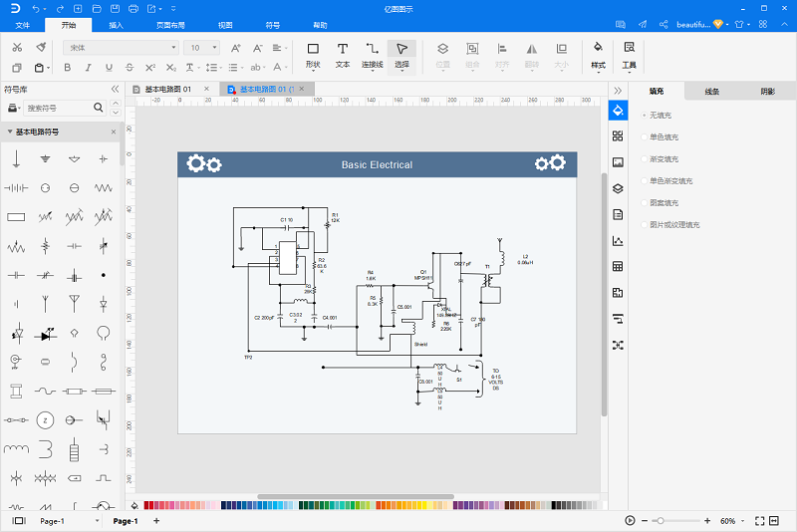The height and width of the screenshot is (532, 797).
Task: Add a new page with plus button
Action: (156, 520)
